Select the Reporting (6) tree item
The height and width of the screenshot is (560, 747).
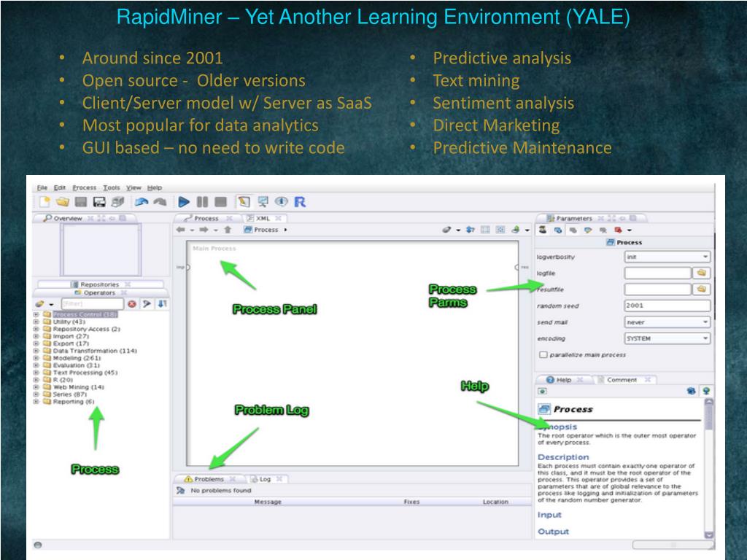pyautogui.click(x=74, y=402)
